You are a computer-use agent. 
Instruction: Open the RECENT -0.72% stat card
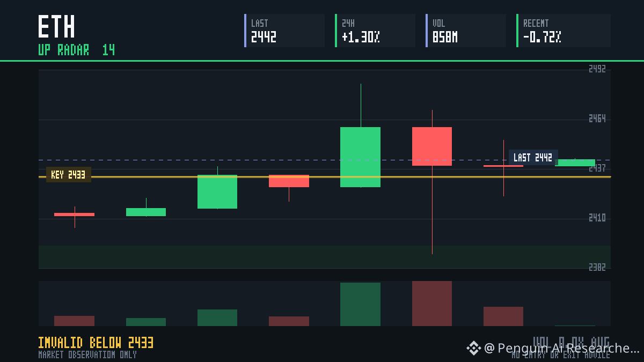(563, 31)
